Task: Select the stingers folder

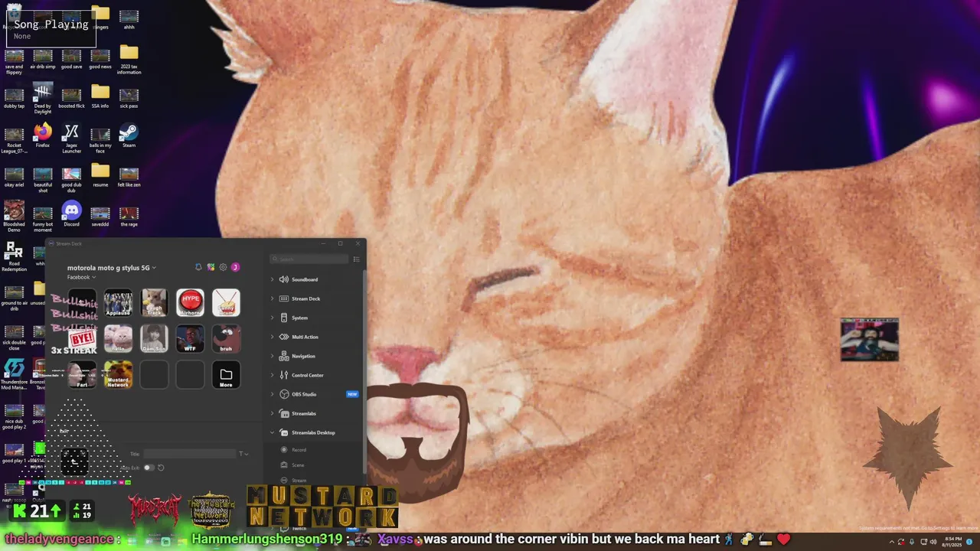Action: click(100, 18)
